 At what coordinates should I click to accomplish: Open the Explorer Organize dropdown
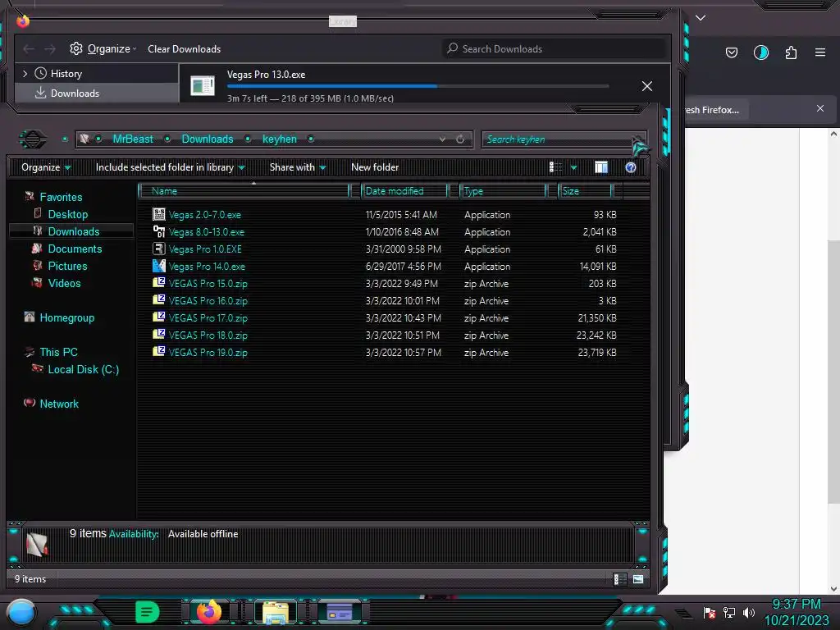(x=46, y=167)
